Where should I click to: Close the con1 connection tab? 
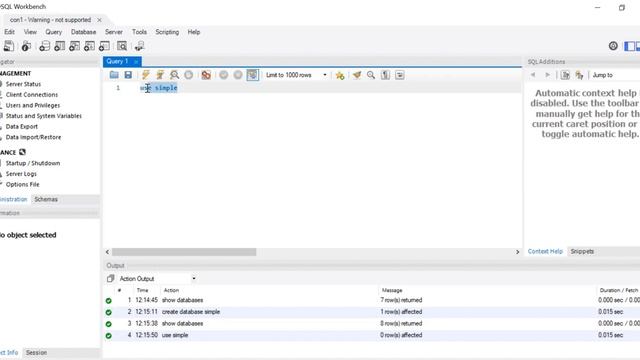(x=99, y=20)
